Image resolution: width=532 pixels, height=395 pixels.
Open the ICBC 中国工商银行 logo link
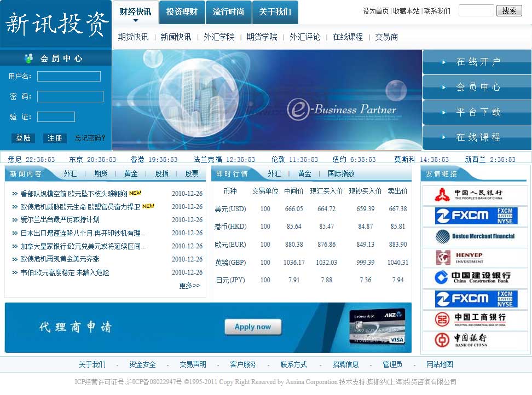click(475, 319)
